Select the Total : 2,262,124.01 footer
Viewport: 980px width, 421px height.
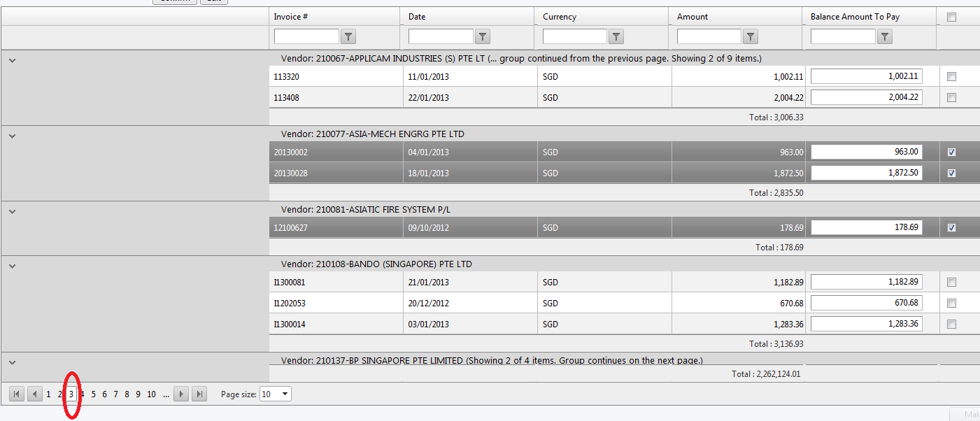766,374
